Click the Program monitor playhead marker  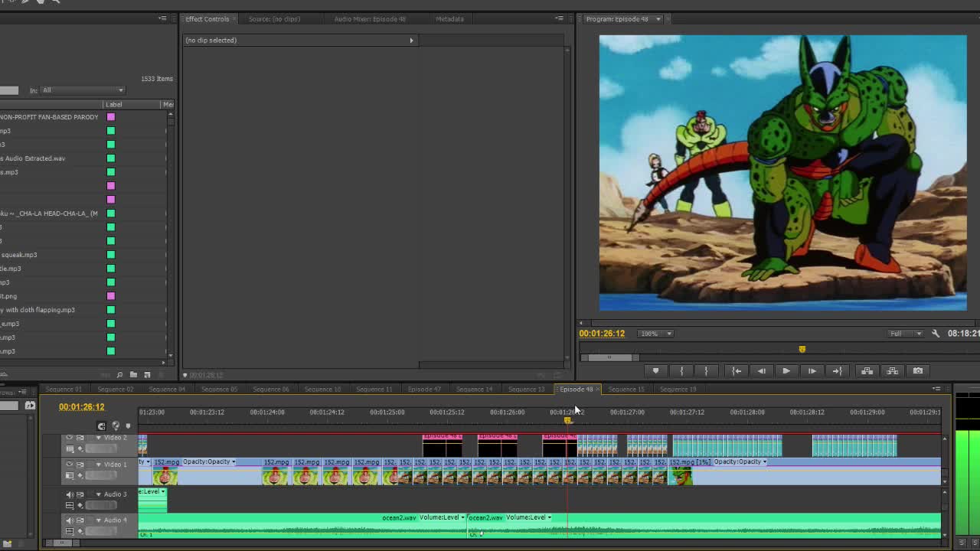click(802, 349)
